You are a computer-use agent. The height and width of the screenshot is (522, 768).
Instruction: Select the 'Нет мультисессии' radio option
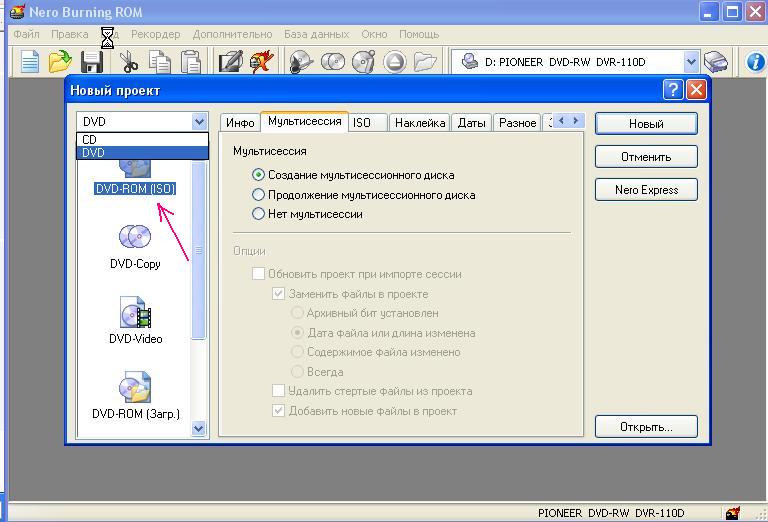(259, 214)
